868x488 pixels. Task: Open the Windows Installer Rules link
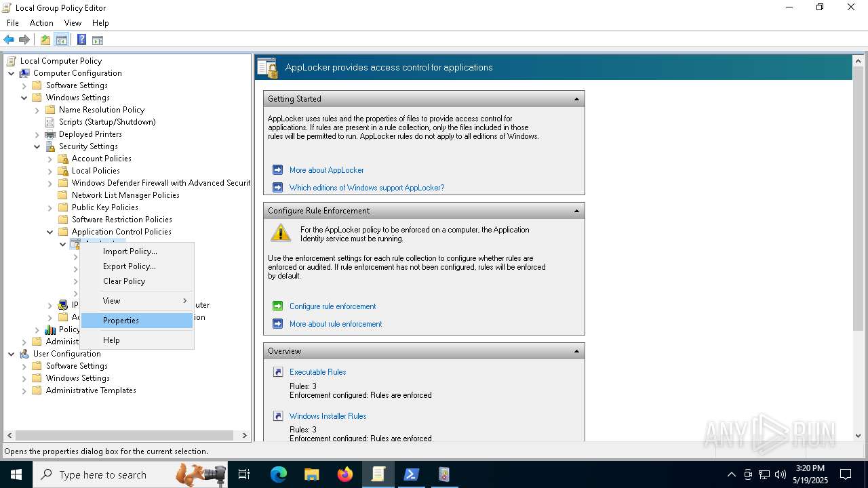pyautogui.click(x=328, y=416)
